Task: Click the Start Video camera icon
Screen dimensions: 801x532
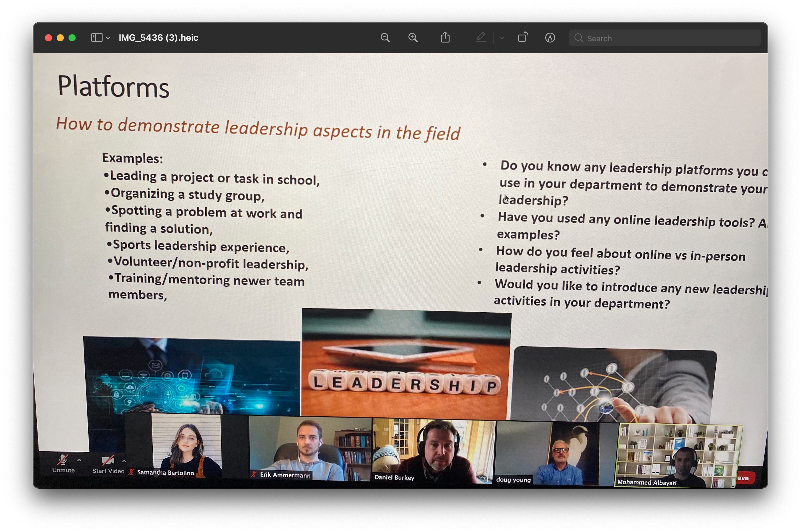Action: (108, 461)
